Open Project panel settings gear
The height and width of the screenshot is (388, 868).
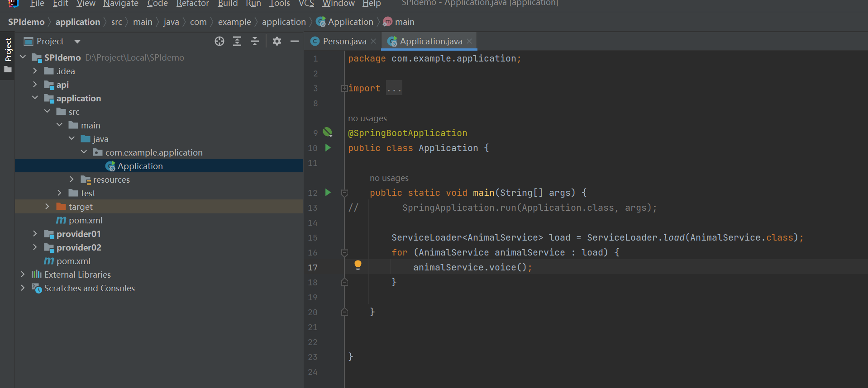277,41
